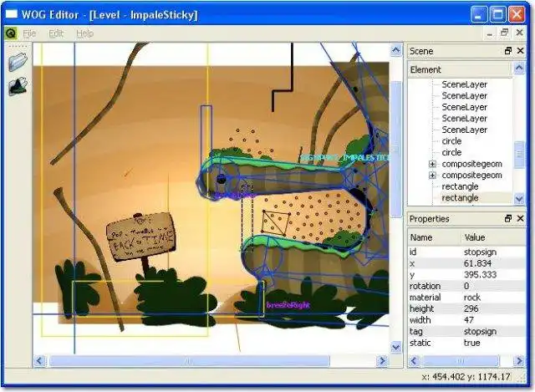
Task: Select the first SceneLayer element
Action: [x=465, y=84]
